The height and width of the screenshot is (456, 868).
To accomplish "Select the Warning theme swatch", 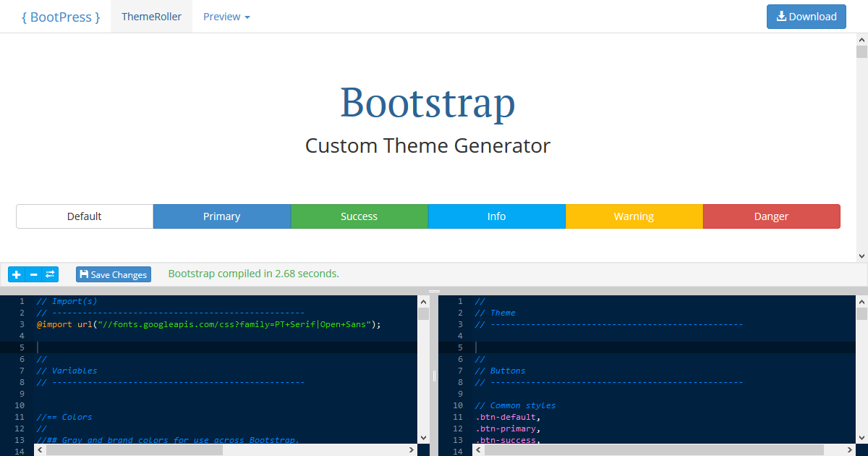I will pos(634,216).
